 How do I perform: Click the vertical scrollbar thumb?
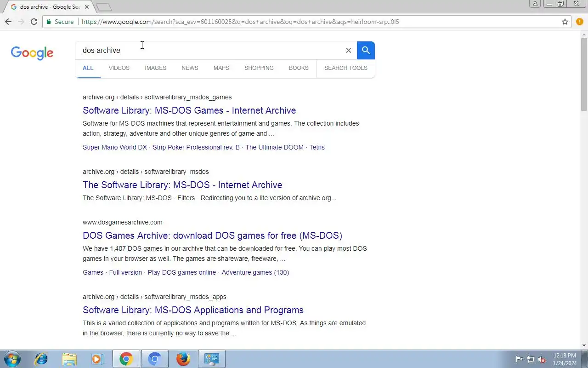[584, 75]
